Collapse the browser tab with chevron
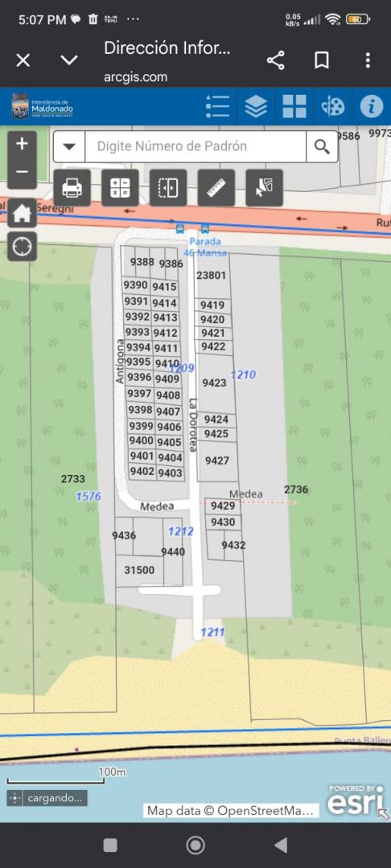Viewport: 391px width, 868px height. click(68, 59)
